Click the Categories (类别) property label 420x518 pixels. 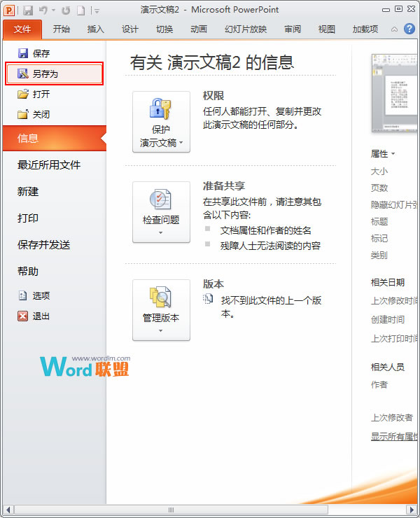click(x=379, y=255)
